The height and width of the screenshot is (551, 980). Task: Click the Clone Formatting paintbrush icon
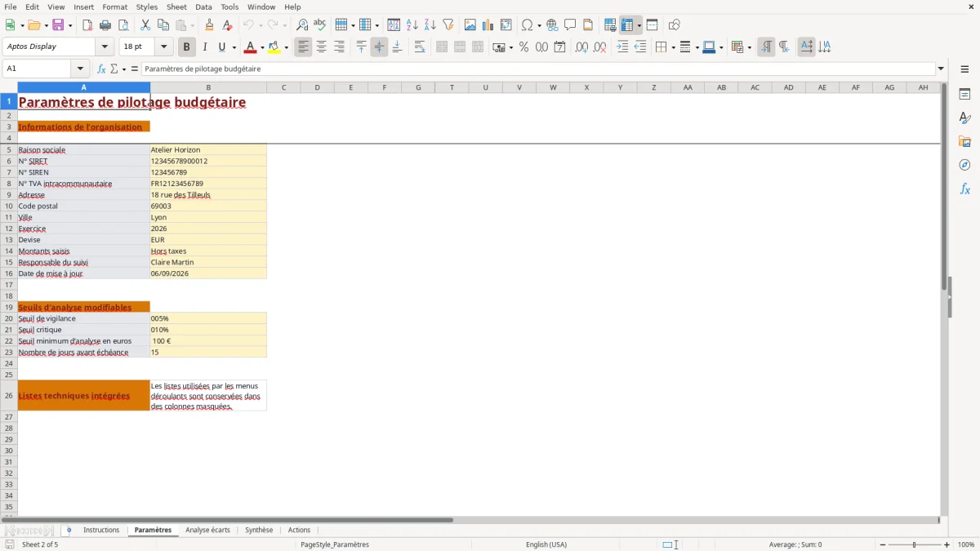click(210, 25)
